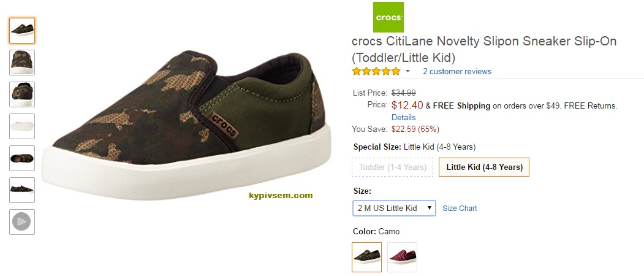The height and width of the screenshot is (276, 644).
Task: Open the 2 M US Little Kid size dropdown
Action: point(394,208)
